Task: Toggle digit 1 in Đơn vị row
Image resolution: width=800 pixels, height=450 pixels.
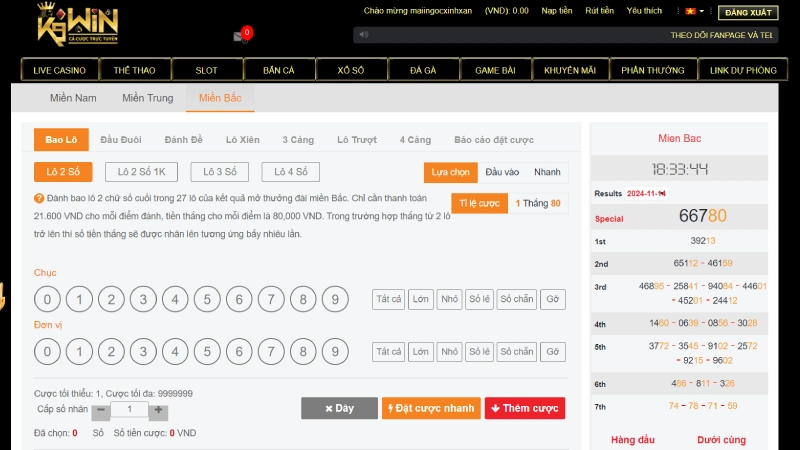Action: (79, 352)
